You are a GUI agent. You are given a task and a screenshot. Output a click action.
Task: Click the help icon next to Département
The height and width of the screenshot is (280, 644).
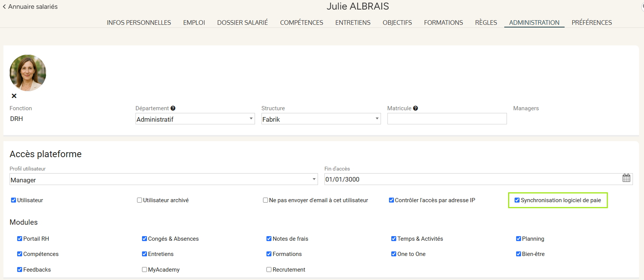(x=173, y=108)
